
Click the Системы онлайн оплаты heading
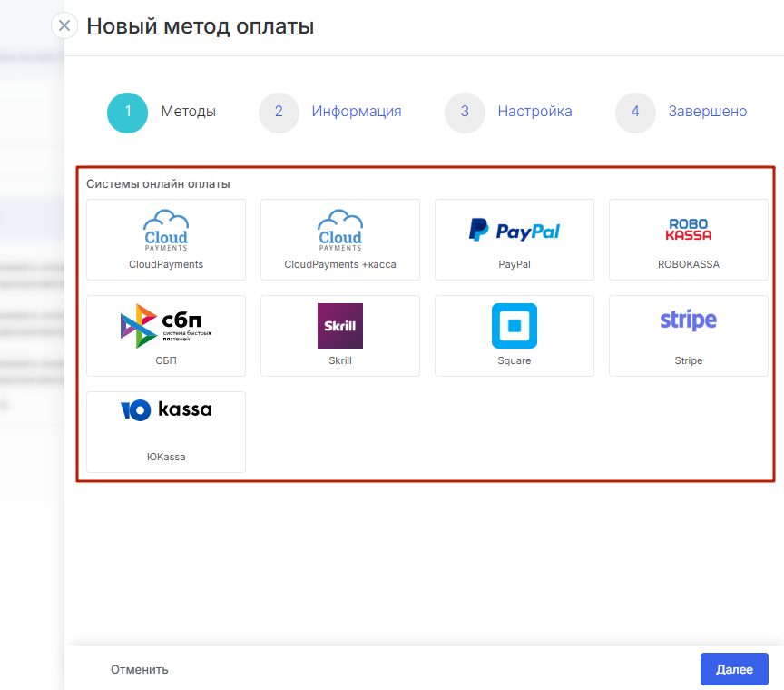(x=158, y=184)
